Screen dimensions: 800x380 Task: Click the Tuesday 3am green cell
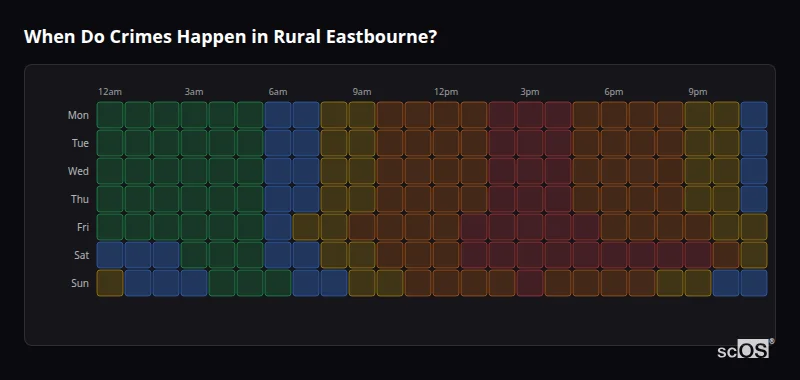tap(194, 143)
